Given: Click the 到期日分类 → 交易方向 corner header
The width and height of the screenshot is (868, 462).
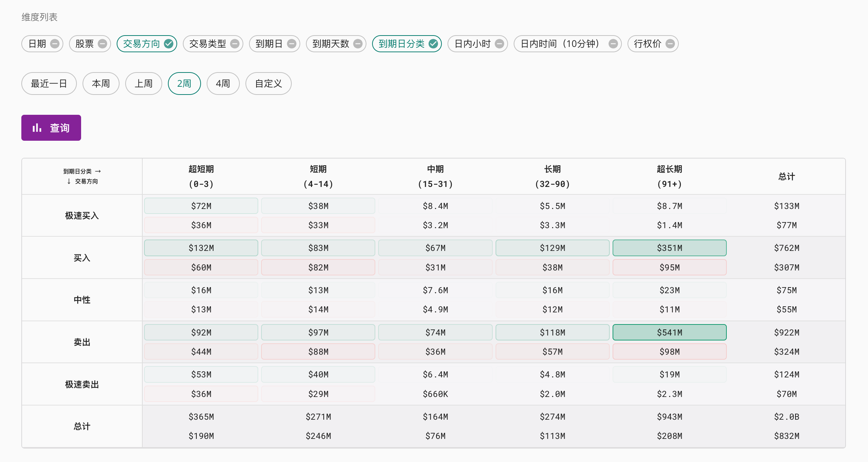Looking at the screenshot, I should click(82, 176).
